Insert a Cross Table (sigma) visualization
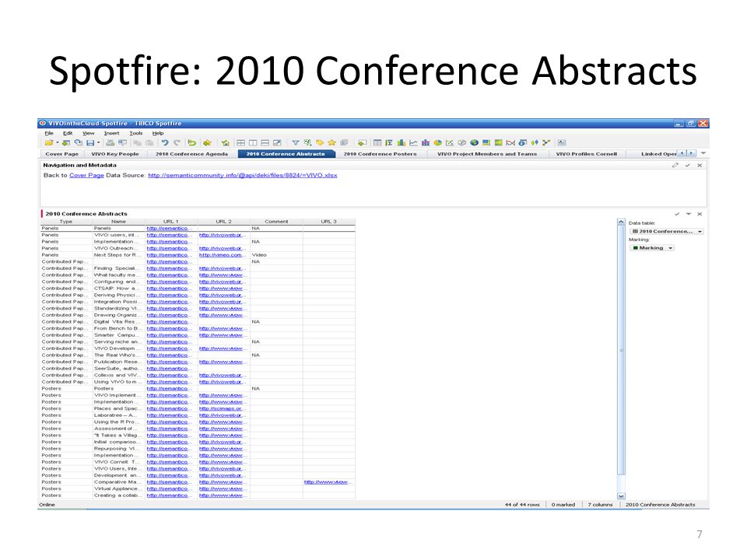The height and width of the screenshot is (560, 747). 389,142
